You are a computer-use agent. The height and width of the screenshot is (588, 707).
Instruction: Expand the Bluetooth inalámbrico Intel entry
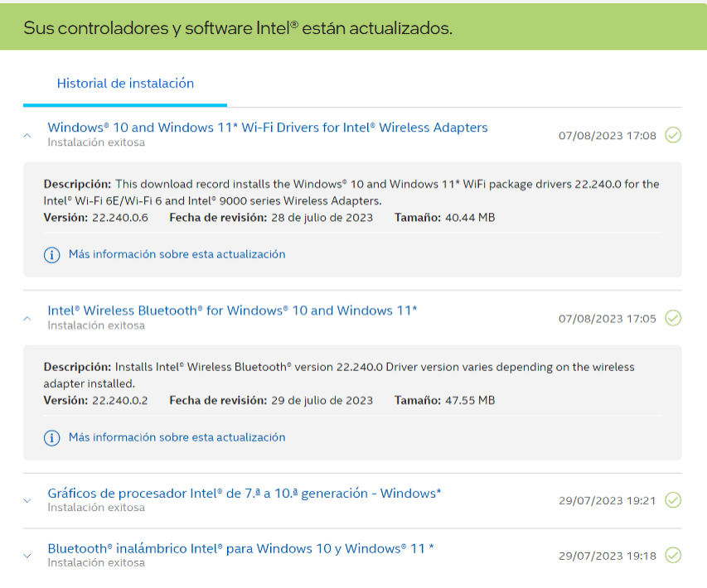click(27, 556)
